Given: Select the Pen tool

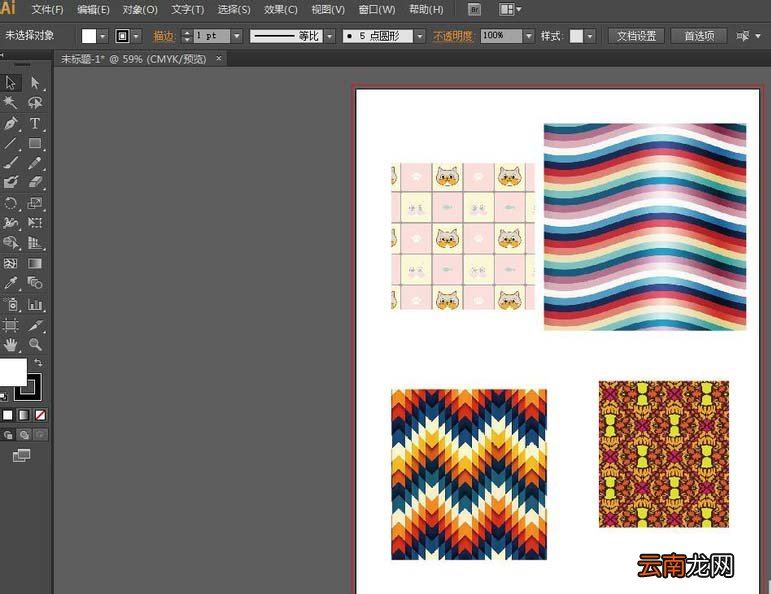Looking at the screenshot, I should pyautogui.click(x=11, y=122).
